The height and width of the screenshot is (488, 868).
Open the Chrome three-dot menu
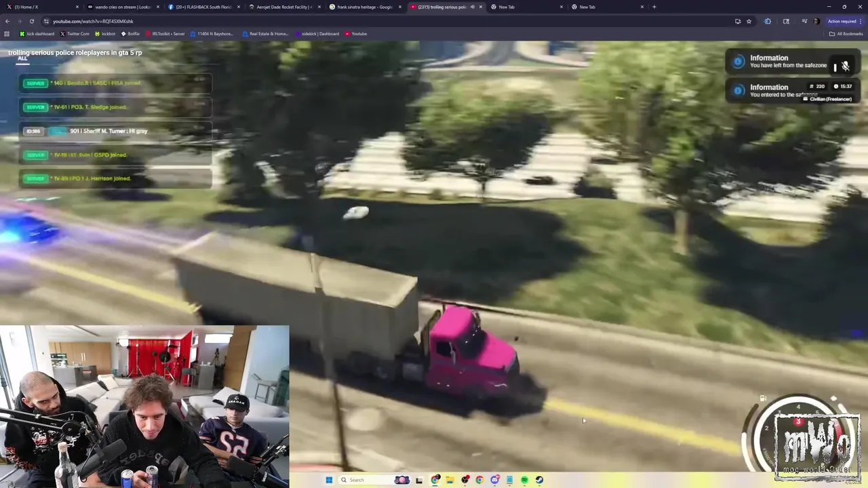861,21
